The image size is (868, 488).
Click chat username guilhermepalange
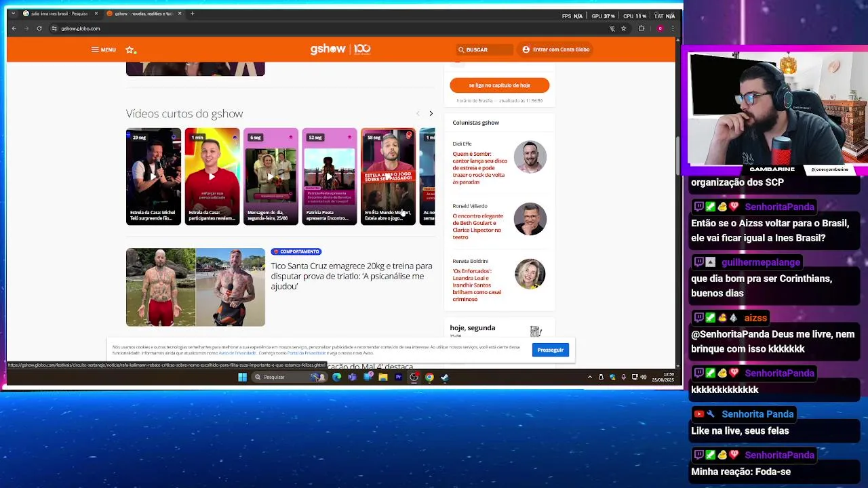[x=761, y=262]
